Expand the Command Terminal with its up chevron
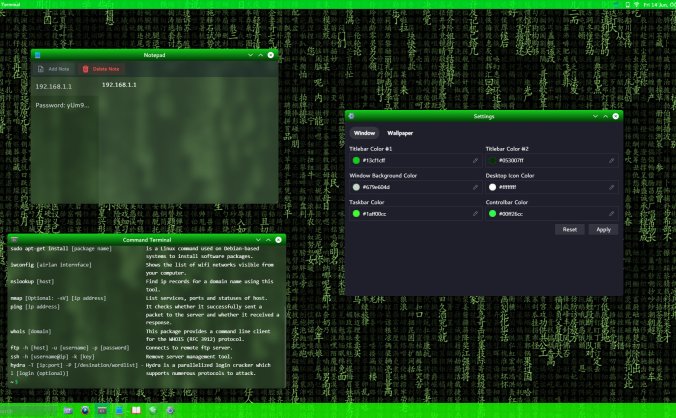 pos(268,240)
